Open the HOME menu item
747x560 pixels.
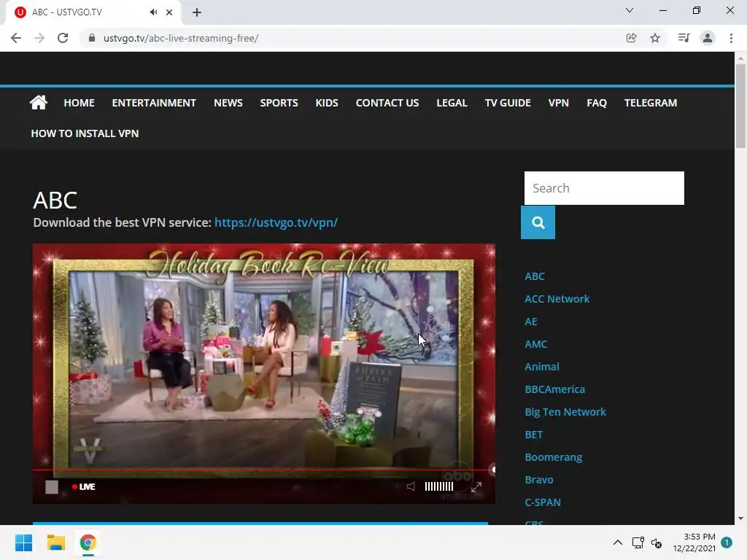point(79,103)
